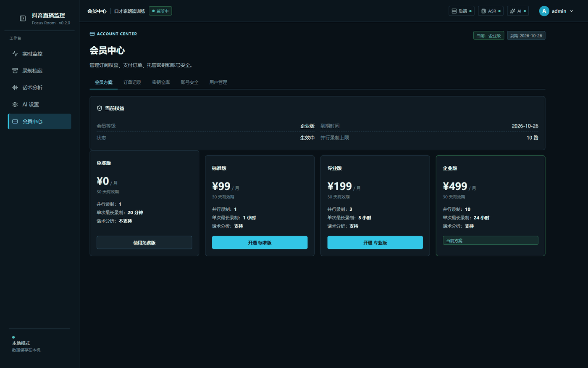Click the 当前方案 label on 企业版 card
The width and height of the screenshot is (588, 368).
pyautogui.click(x=491, y=241)
